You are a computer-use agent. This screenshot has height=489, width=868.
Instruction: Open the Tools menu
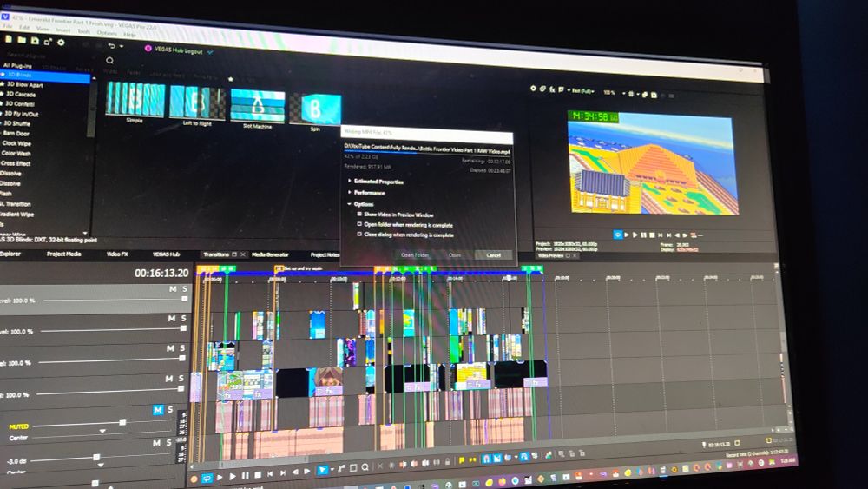(83, 31)
